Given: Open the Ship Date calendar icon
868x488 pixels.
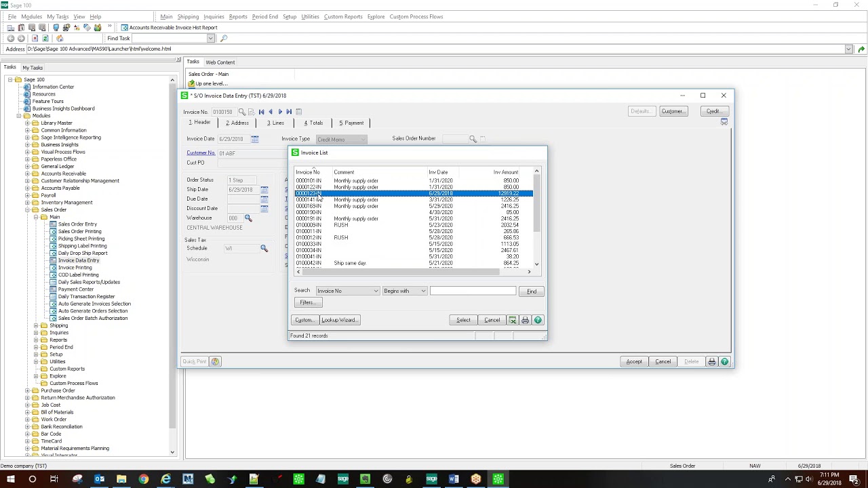Looking at the screenshot, I should coord(264,190).
